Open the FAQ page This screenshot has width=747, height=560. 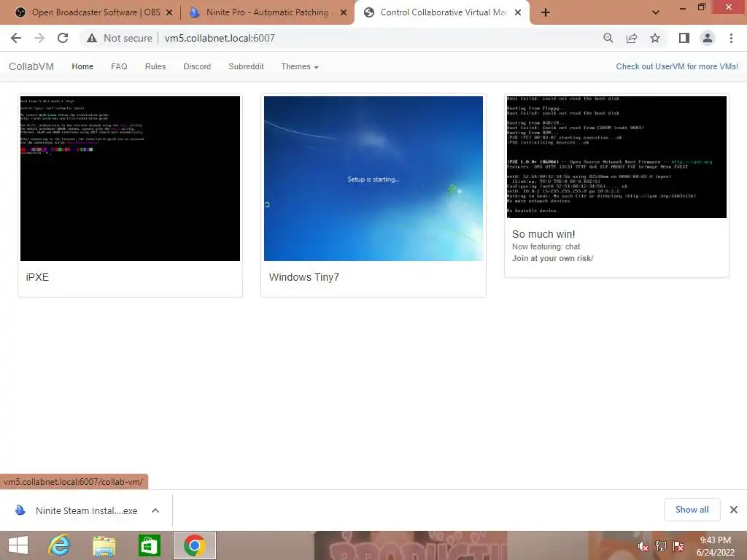pos(119,66)
